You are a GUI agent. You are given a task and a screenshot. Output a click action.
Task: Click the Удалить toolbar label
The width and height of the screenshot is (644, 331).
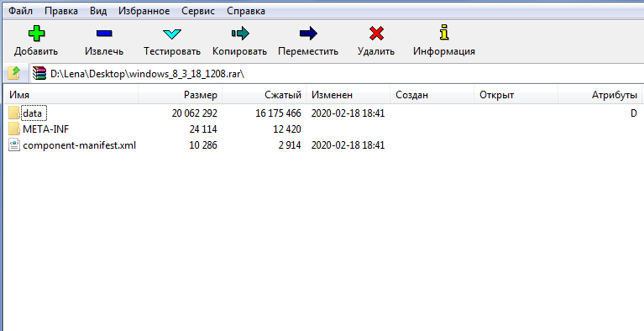pyautogui.click(x=376, y=51)
